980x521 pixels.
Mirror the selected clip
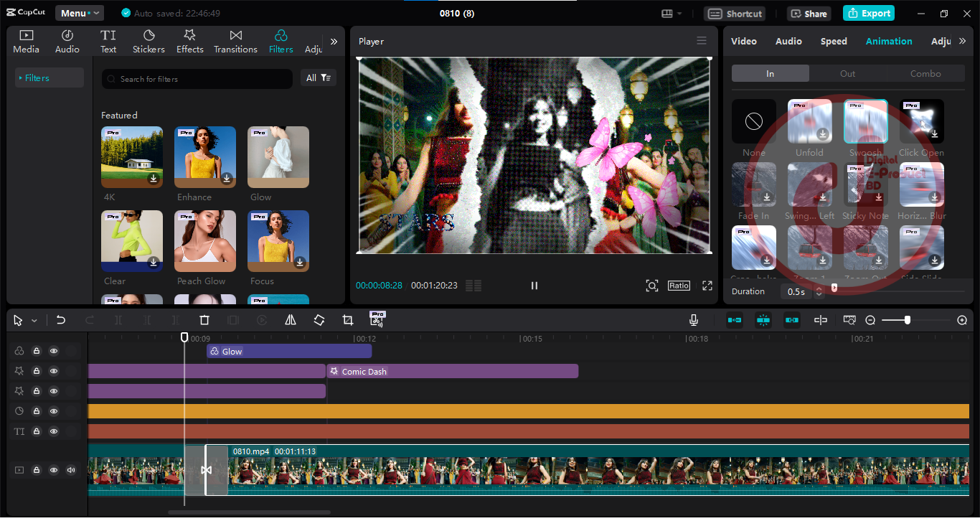point(291,320)
